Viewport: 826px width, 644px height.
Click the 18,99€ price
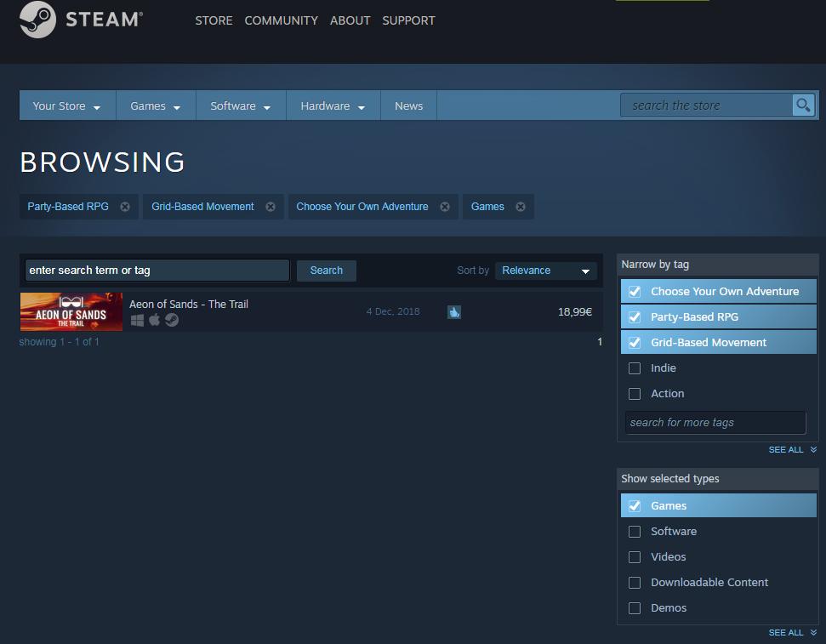coord(575,312)
